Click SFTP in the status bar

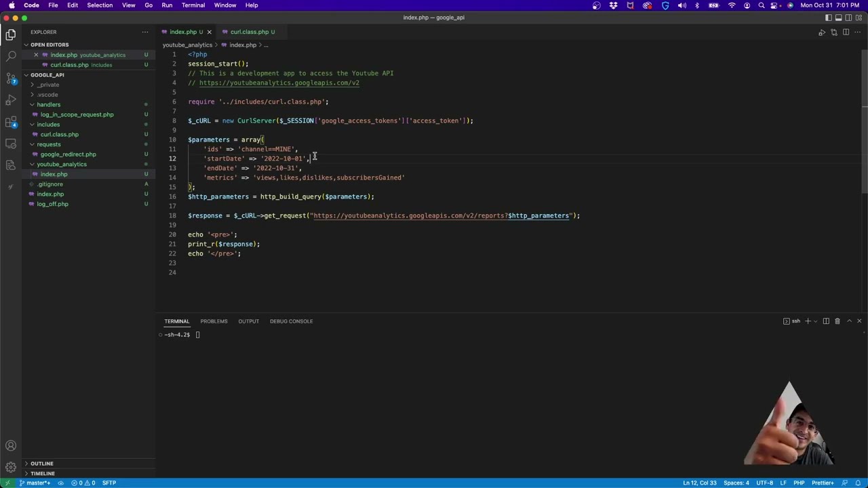[109, 483]
